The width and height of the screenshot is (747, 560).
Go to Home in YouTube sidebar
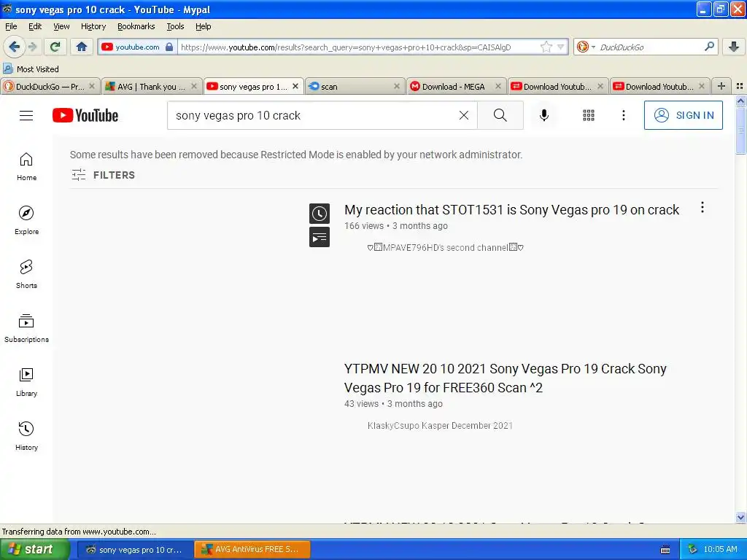coord(26,167)
